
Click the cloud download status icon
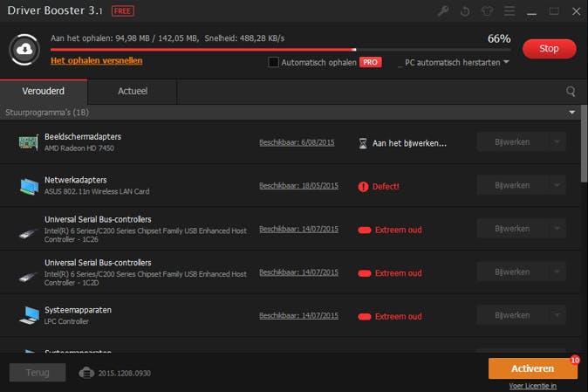24,49
